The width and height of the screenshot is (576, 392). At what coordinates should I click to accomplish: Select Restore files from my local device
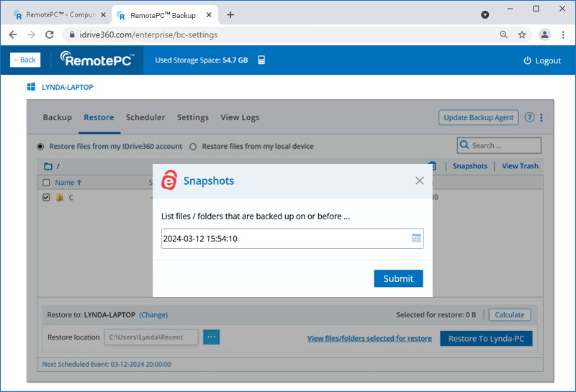193,147
